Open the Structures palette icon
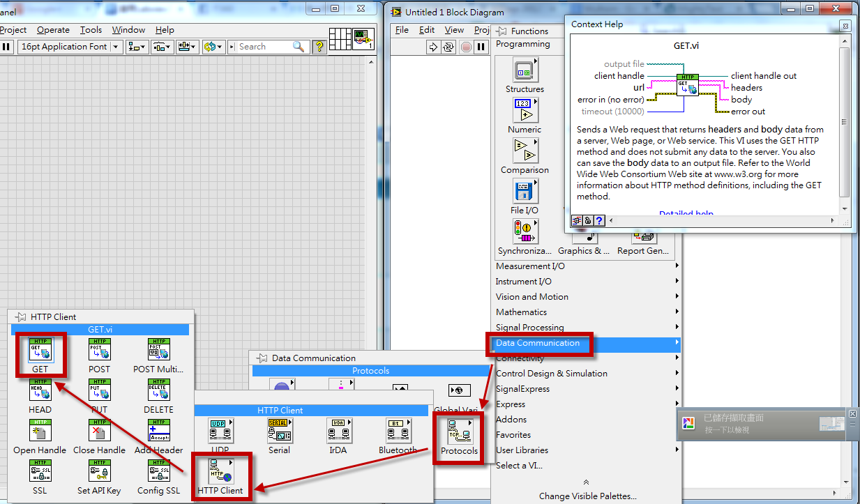 click(x=525, y=70)
